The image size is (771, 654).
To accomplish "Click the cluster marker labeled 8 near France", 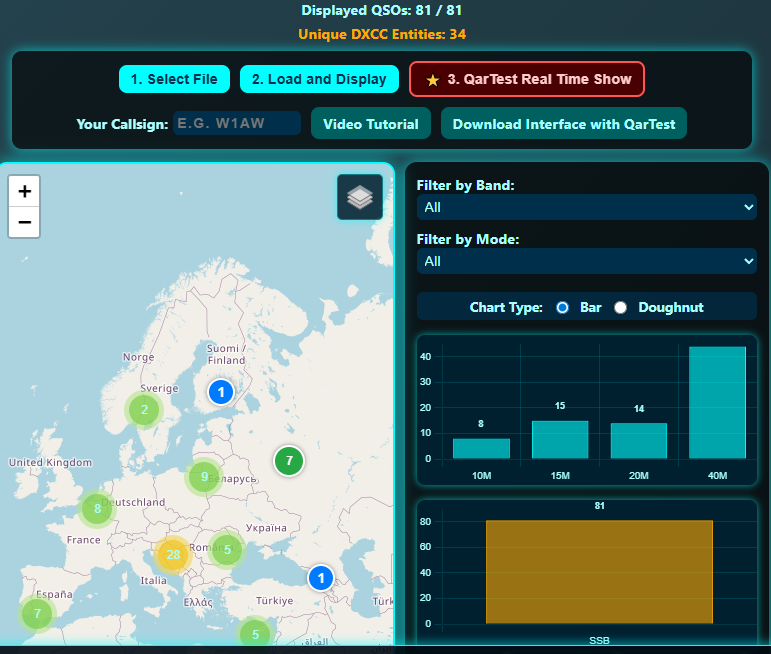I will [x=97, y=509].
